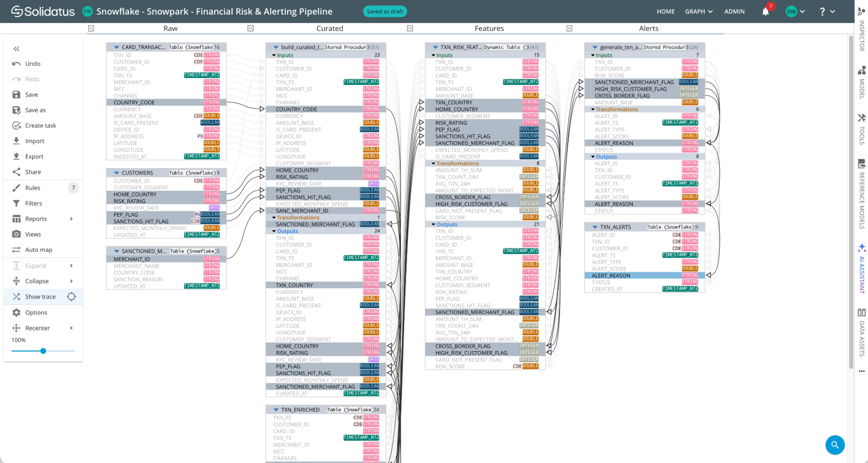Image resolution: width=868 pixels, height=463 pixels.
Task: Collapse the TXN_ENRICHED table triangle
Action: (276, 410)
